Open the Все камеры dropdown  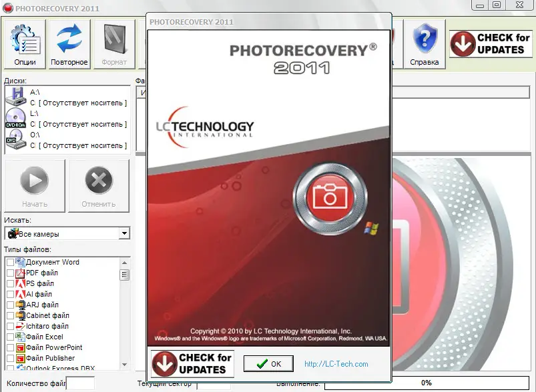(124, 233)
